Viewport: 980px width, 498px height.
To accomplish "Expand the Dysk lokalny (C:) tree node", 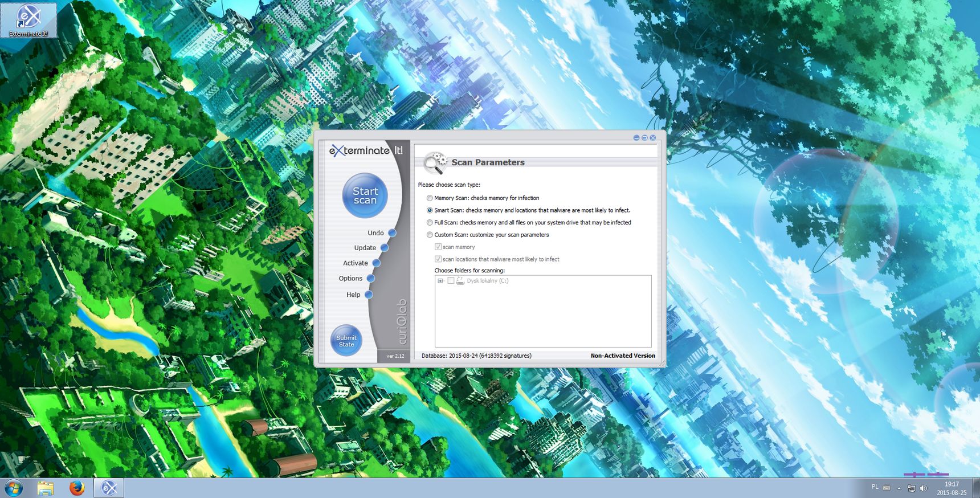I will (x=440, y=280).
